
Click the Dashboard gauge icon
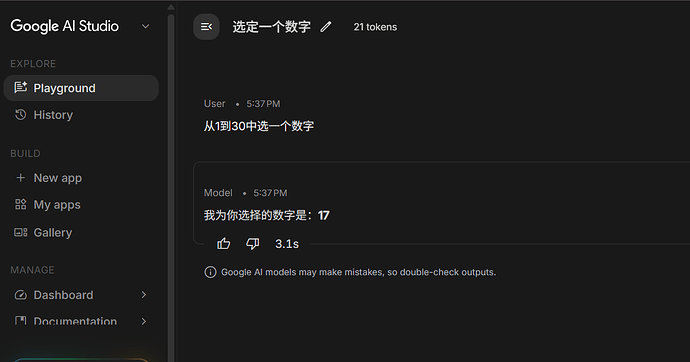click(21, 295)
